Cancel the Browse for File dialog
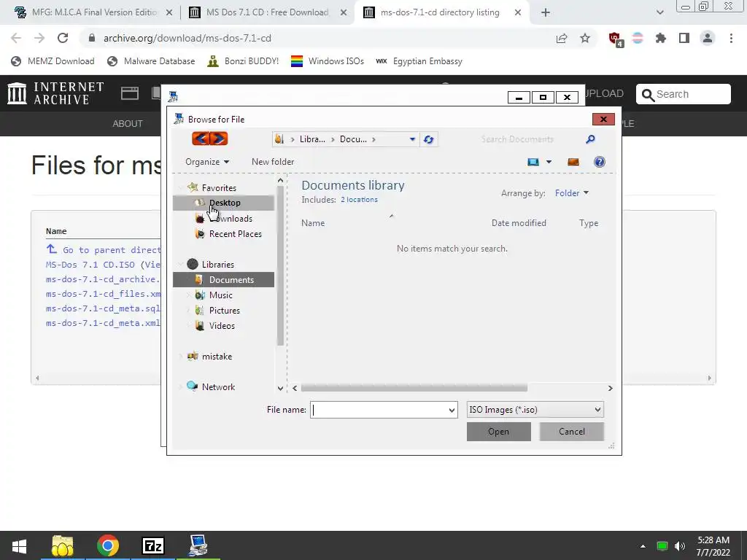The image size is (747, 560). (x=572, y=432)
